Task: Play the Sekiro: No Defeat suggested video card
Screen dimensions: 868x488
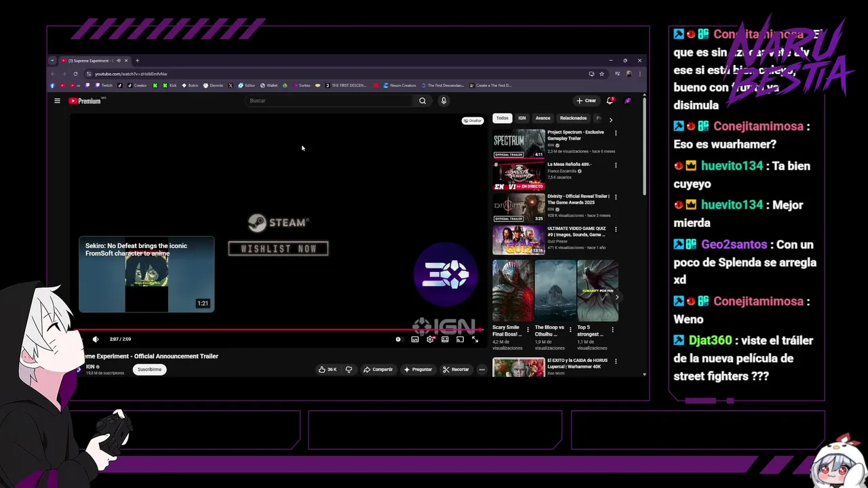Action: (146, 274)
